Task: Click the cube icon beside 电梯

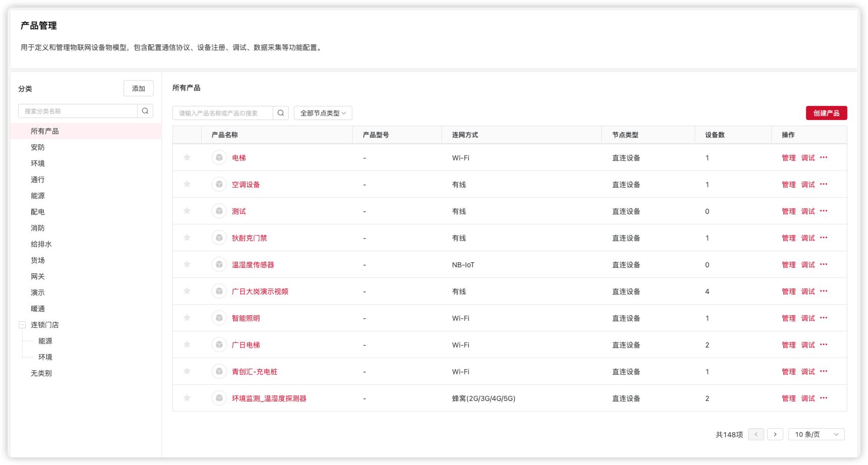Action: 219,158
